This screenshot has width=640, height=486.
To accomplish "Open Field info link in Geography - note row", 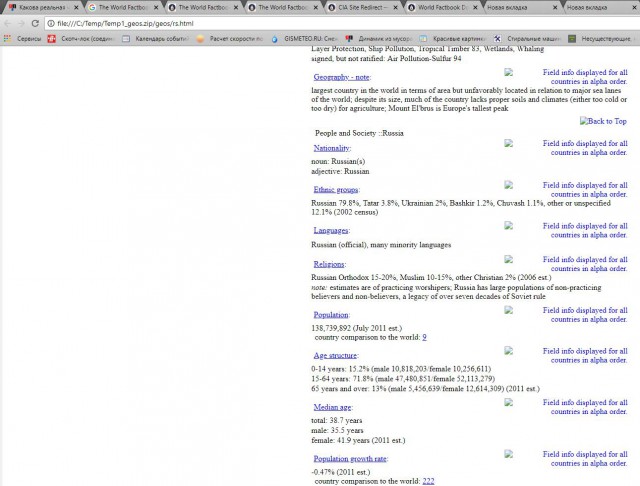I will click(585, 77).
